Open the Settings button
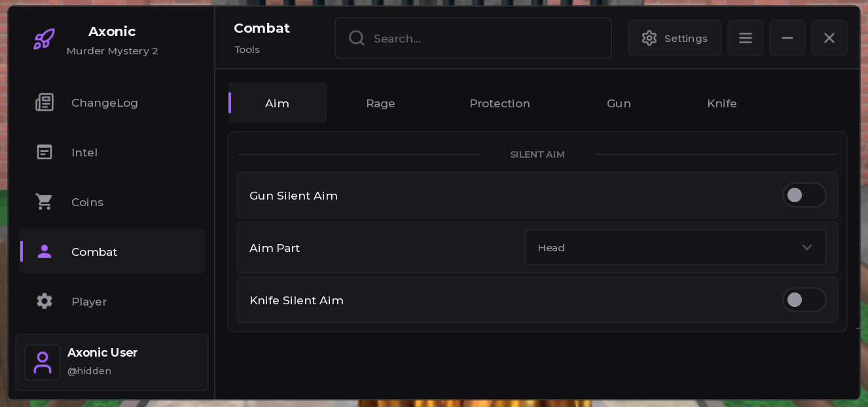868x407 pixels. click(x=675, y=38)
